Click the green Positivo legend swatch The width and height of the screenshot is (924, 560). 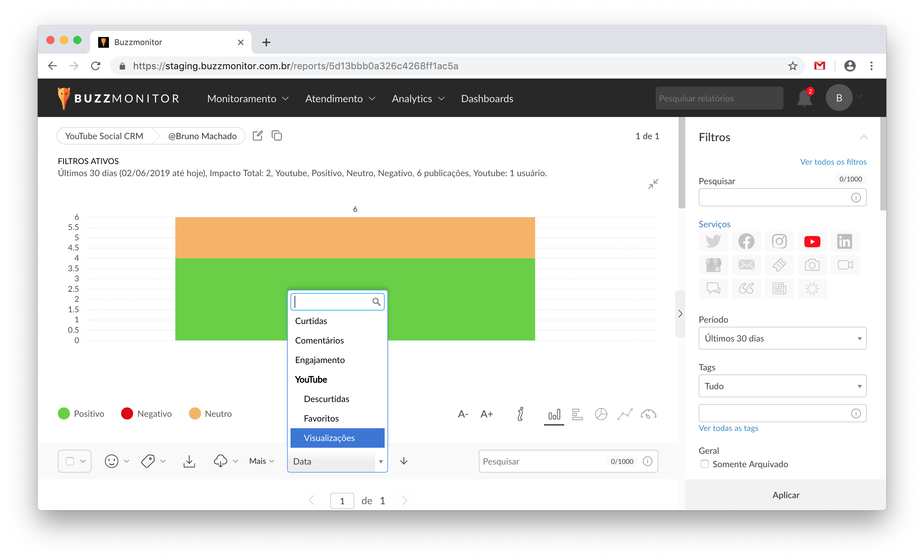point(64,413)
